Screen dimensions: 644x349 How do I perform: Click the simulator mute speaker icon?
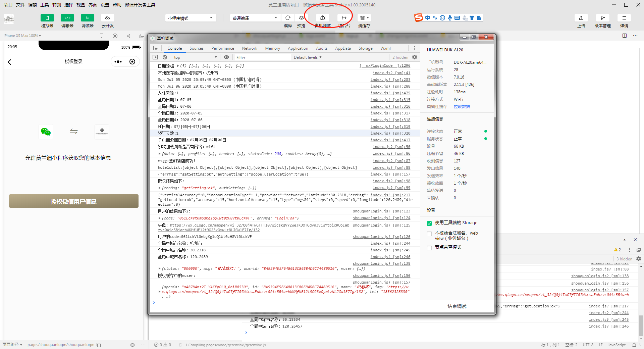pos(128,36)
